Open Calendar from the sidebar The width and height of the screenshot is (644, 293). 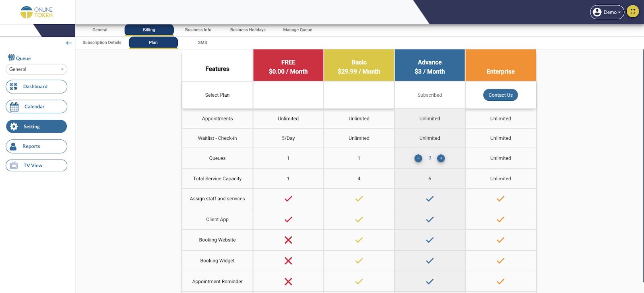point(36,107)
